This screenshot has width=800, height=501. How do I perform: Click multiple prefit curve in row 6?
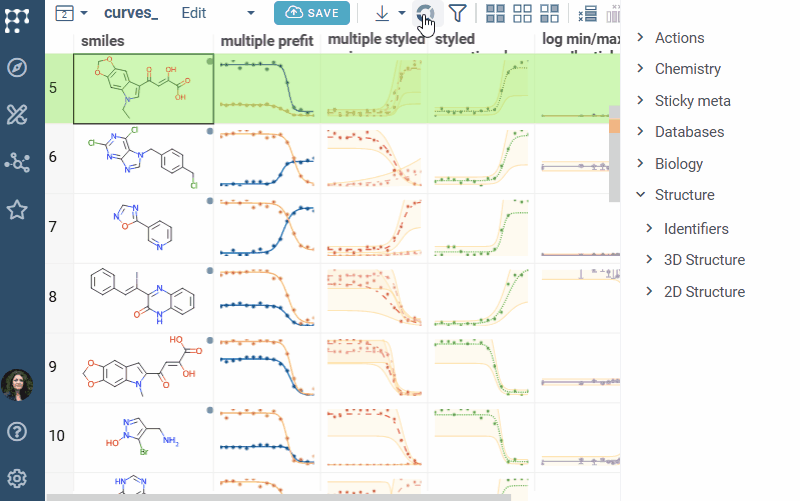267,158
